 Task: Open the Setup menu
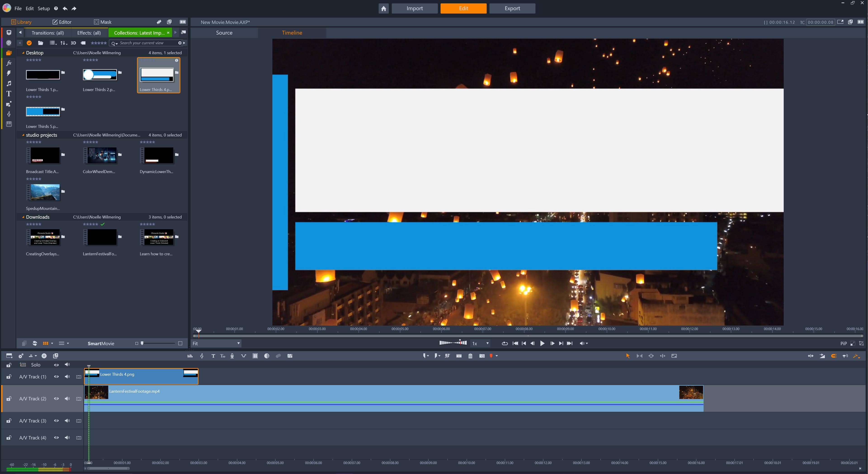tap(43, 8)
